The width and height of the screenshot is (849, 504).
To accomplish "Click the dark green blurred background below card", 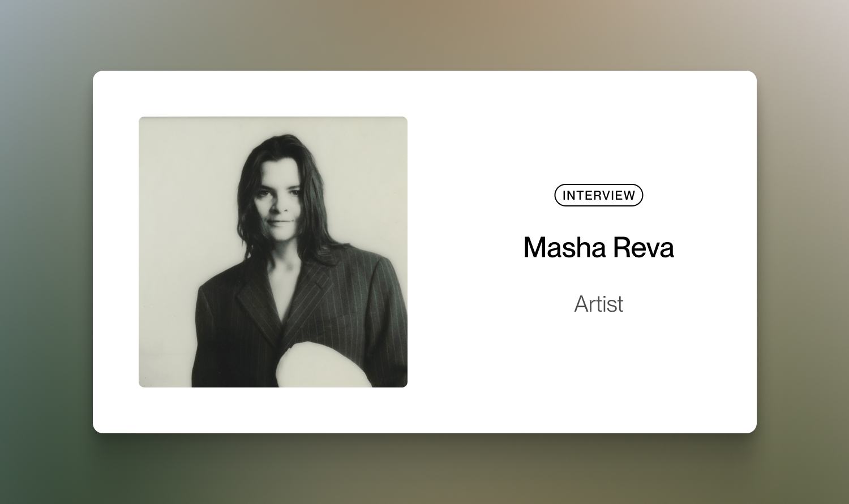I will click(x=424, y=469).
